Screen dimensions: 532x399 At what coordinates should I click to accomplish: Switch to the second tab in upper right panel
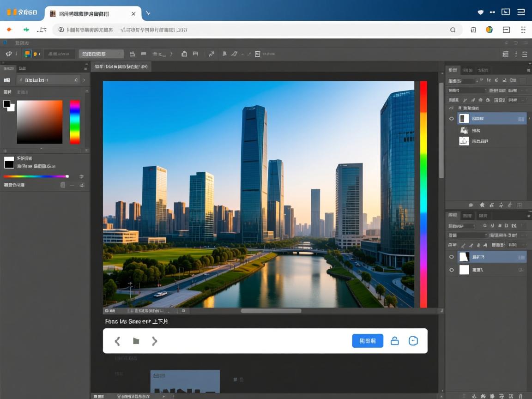[468, 70]
